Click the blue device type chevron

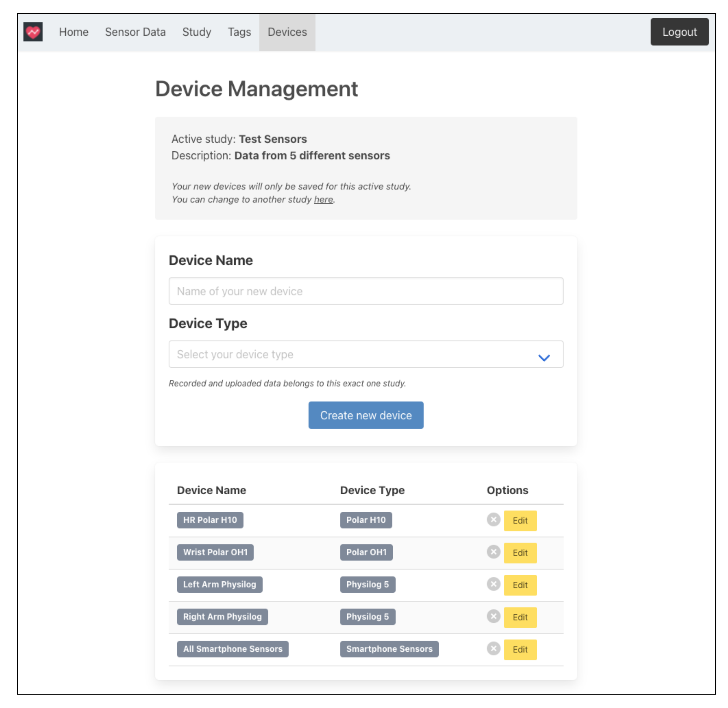point(544,358)
